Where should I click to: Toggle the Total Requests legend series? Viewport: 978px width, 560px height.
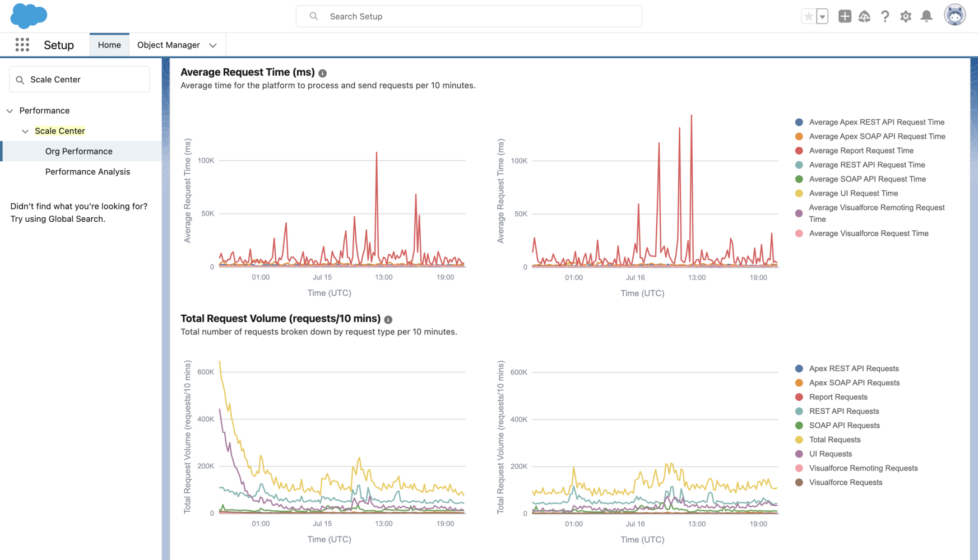point(835,440)
